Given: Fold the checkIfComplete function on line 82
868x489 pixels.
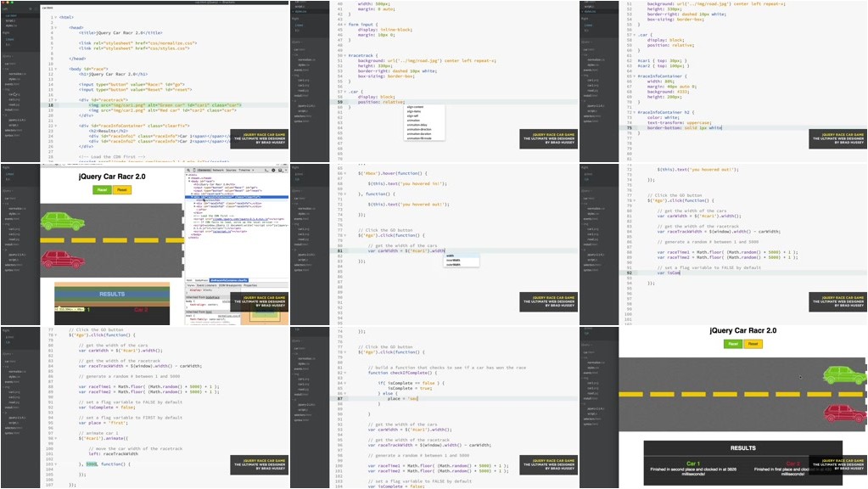Looking at the screenshot, I should [x=344, y=373].
